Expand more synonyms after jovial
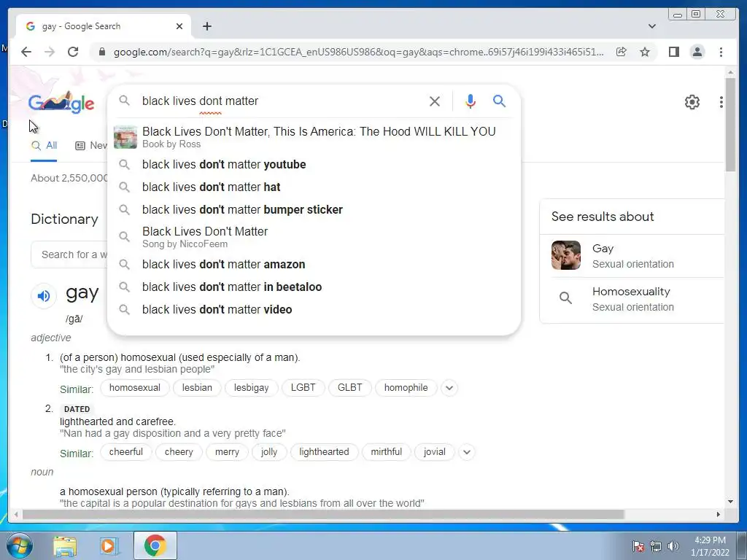The width and height of the screenshot is (747, 560). click(x=467, y=452)
